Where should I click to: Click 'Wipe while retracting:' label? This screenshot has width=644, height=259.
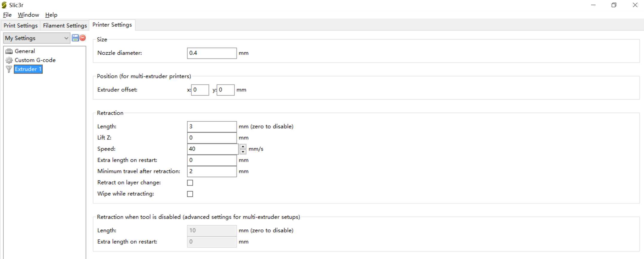point(126,194)
